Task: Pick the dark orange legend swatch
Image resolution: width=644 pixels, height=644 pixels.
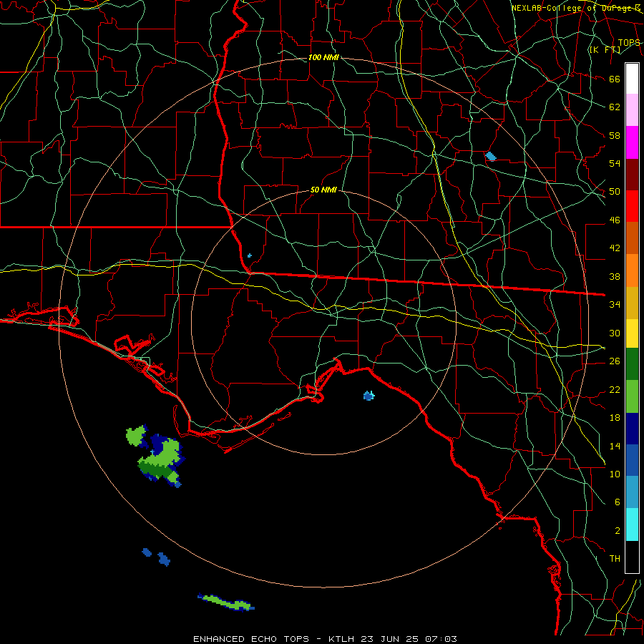Action: pos(632,238)
